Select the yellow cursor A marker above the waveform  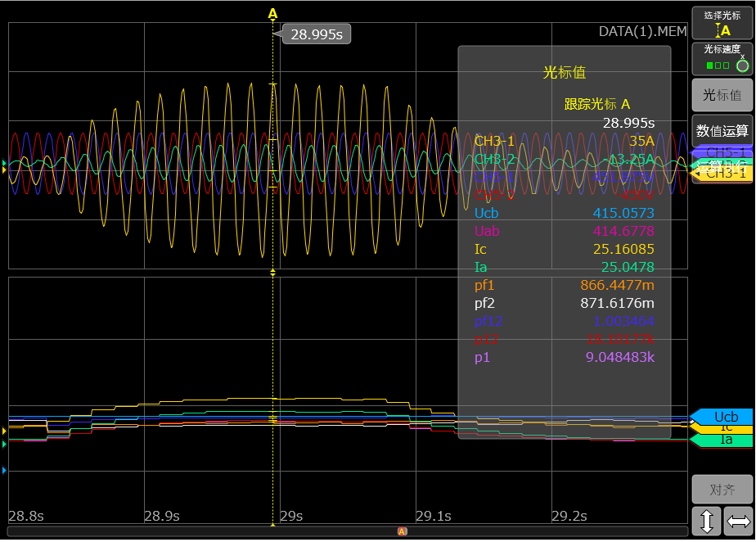tap(272, 14)
